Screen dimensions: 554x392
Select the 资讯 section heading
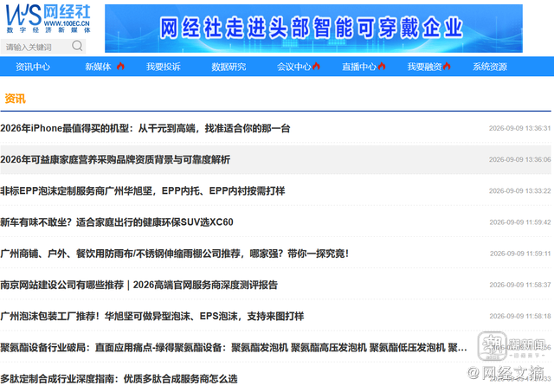pyautogui.click(x=15, y=99)
